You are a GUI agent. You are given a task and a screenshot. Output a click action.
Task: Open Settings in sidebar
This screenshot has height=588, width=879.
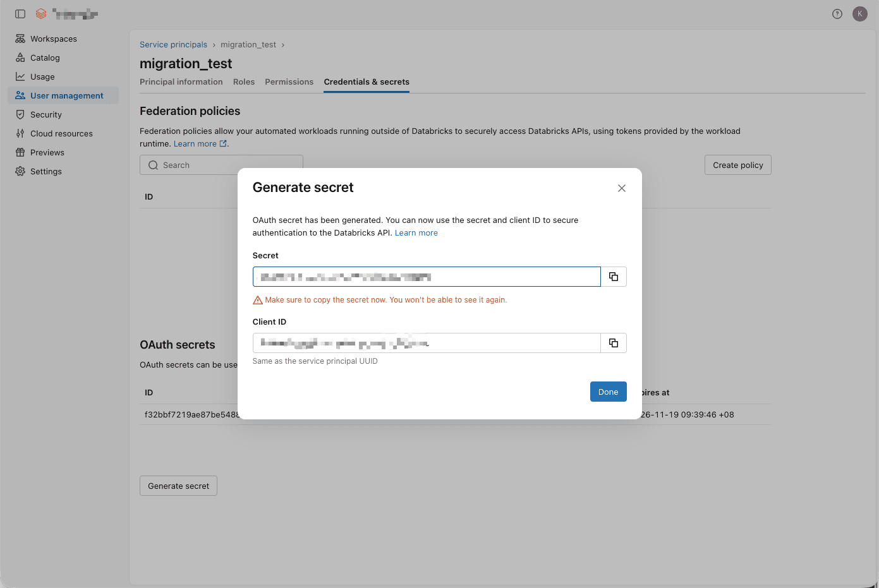pyautogui.click(x=63, y=171)
